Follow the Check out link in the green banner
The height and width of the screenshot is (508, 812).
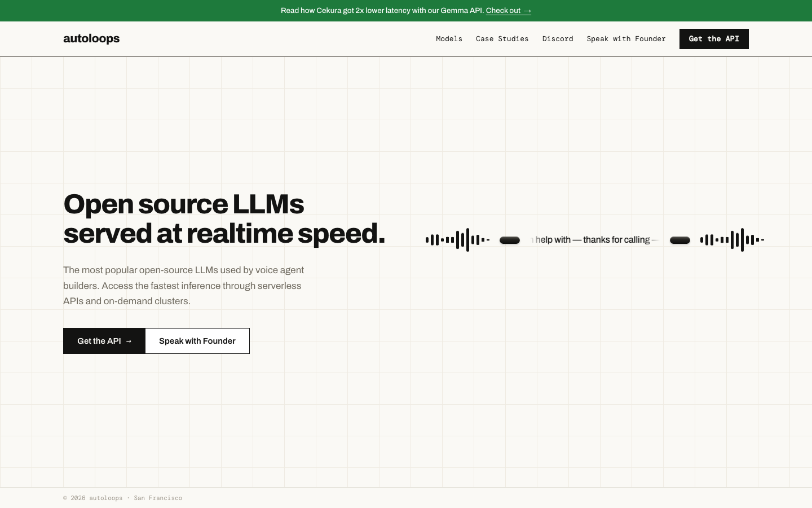(509, 11)
